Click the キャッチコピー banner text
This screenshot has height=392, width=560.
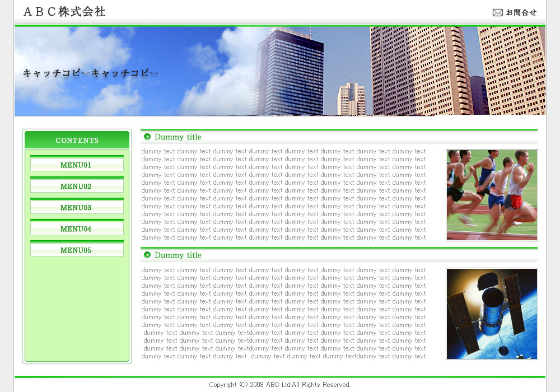(x=91, y=73)
